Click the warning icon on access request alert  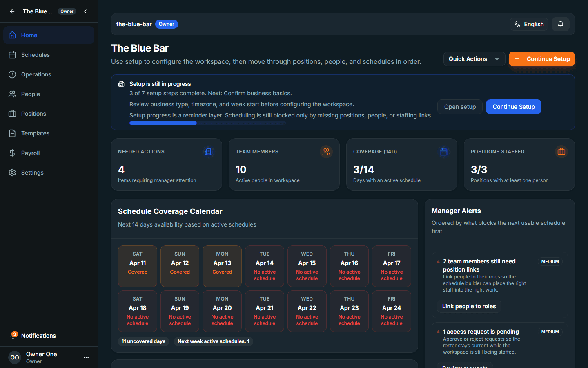pos(439,332)
